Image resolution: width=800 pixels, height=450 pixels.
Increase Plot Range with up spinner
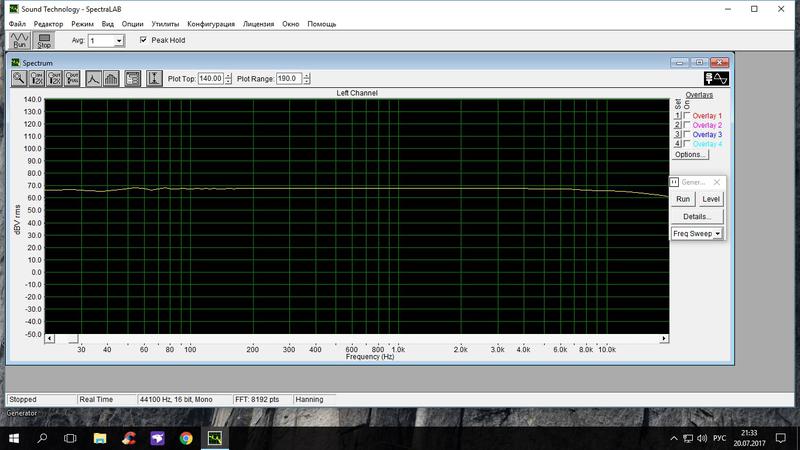coord(307,76)
